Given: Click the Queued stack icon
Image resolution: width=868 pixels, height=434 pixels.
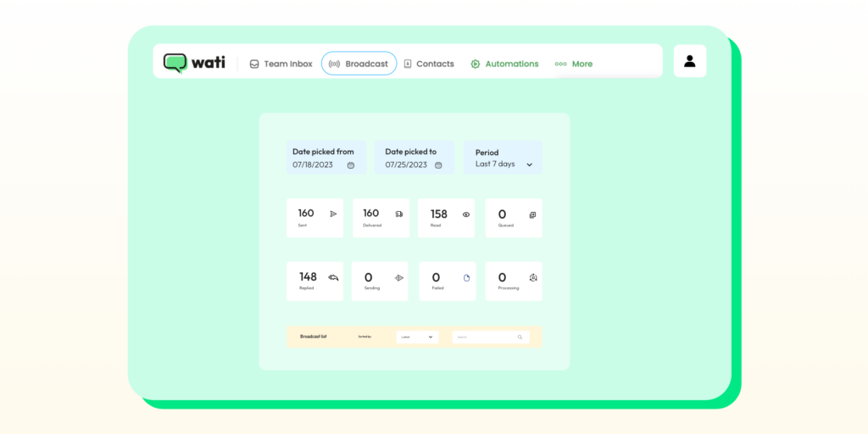Looking at the screenshot, I should point(532,214).
